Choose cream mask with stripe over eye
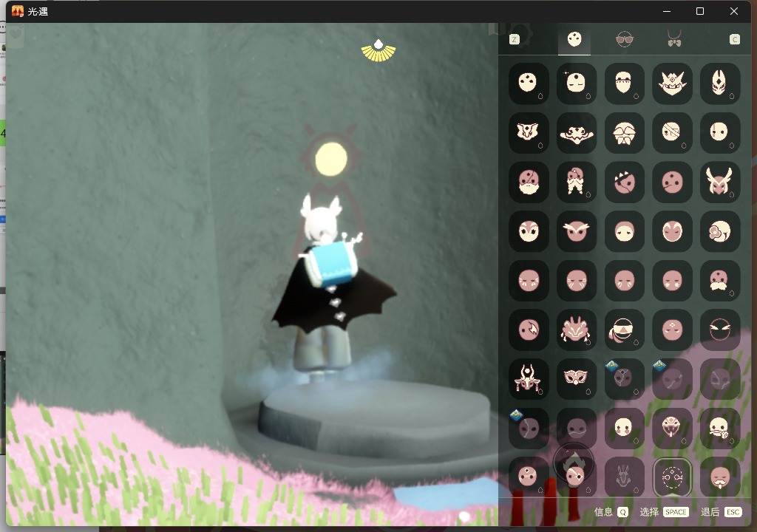Image resolution: width=757 pixels, height=532 pixels. click(719, 132)
